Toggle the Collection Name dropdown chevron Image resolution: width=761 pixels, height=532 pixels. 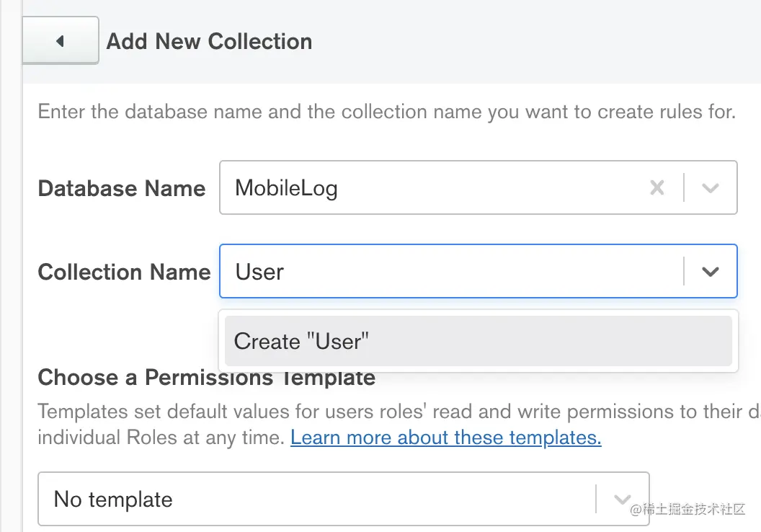click(711, 272)
